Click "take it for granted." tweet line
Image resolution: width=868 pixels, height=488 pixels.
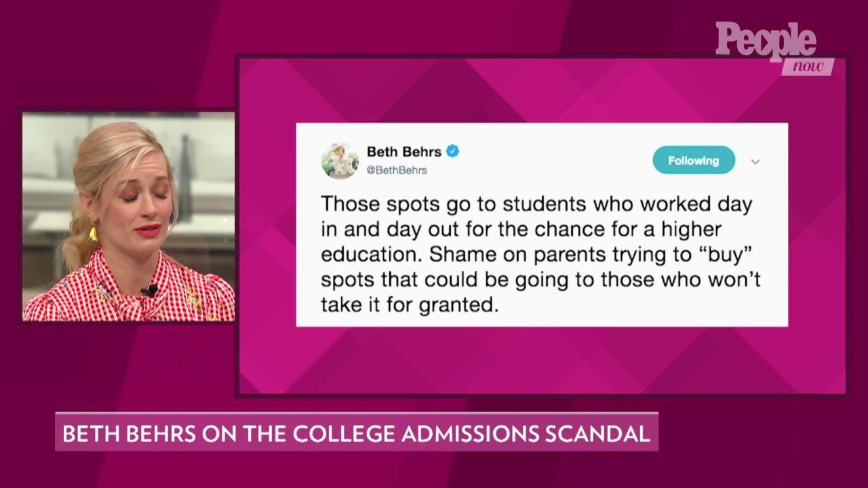tap(409, 304)
